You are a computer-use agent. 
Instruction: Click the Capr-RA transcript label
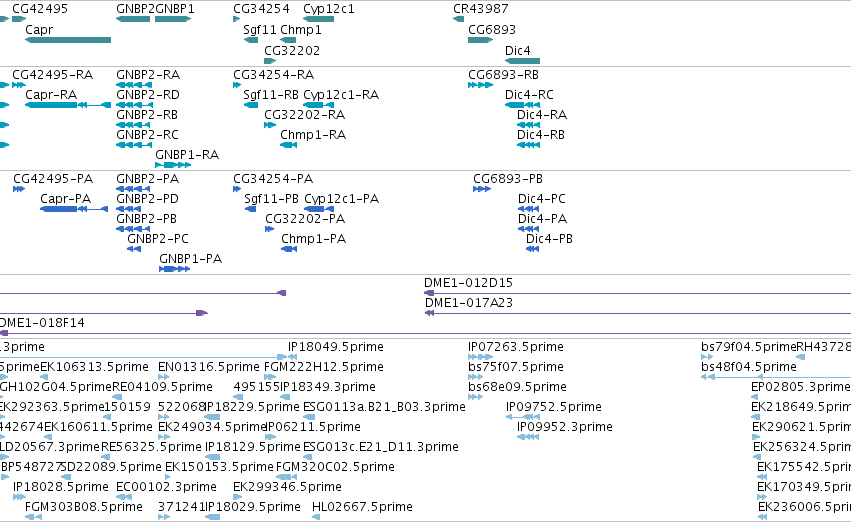tap(51, 95)
